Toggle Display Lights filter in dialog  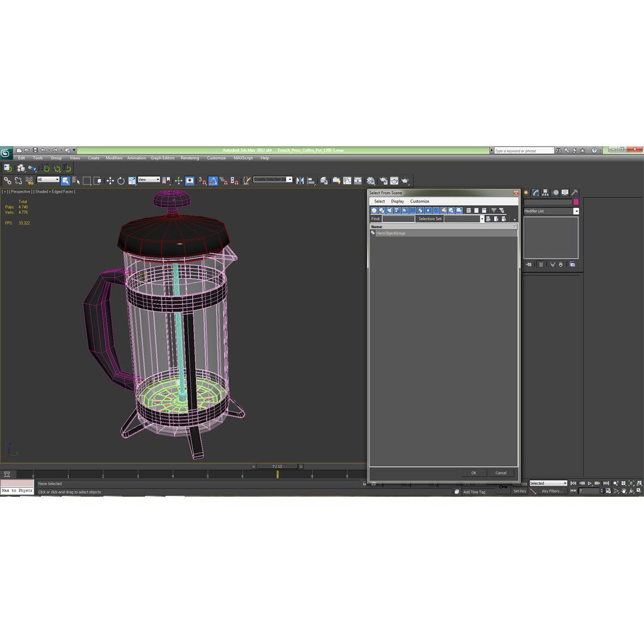[389, 210]
